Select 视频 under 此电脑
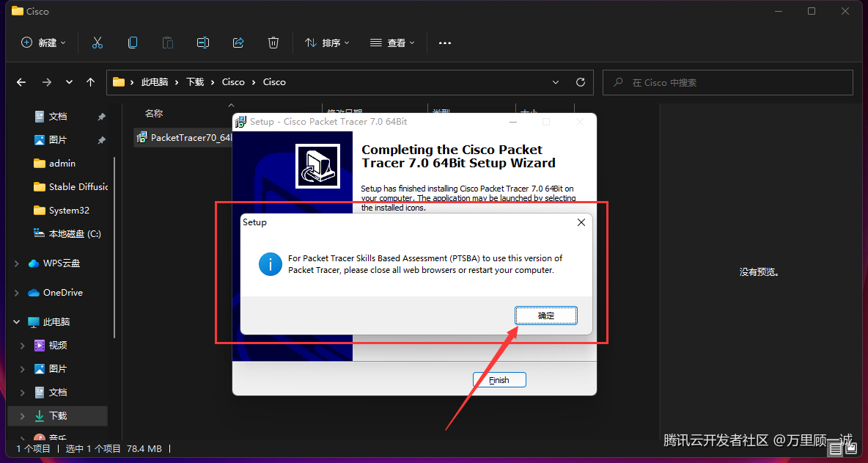The height and width of the screenshot is (463, 868). pos(58,345)
